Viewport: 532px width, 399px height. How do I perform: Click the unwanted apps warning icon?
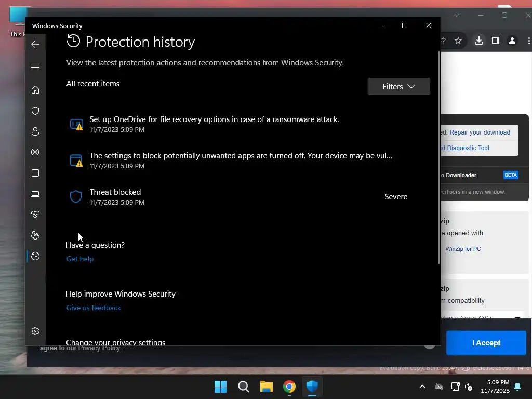[76, 161]
